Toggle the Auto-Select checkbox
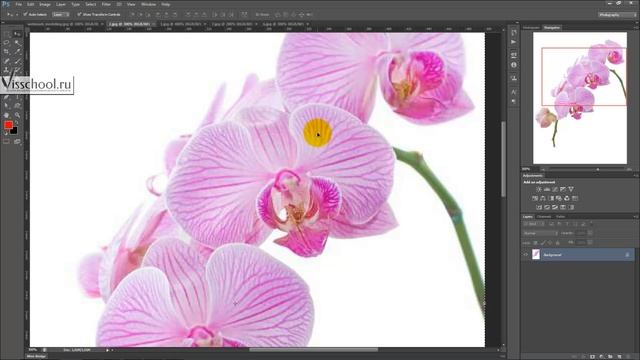 pos(25,14)
